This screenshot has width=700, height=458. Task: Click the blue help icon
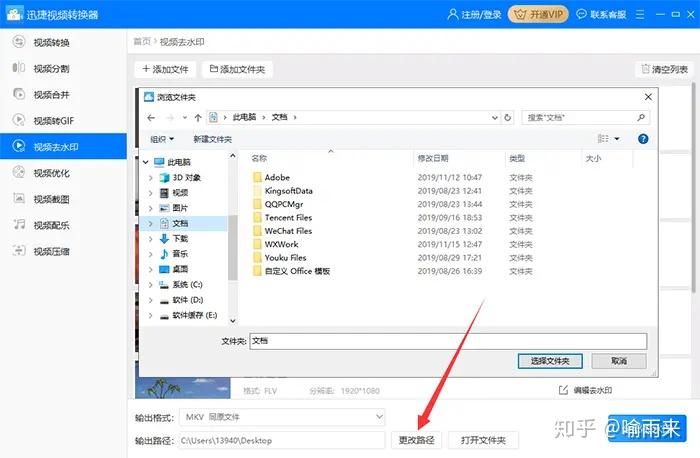click(643, 139)
